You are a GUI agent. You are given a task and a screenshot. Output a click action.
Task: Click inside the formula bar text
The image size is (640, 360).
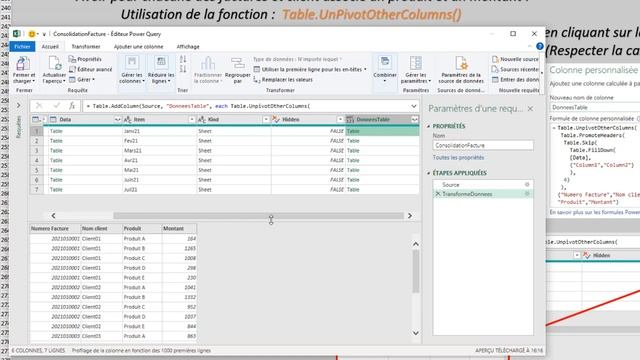click(x=245, y=106)
